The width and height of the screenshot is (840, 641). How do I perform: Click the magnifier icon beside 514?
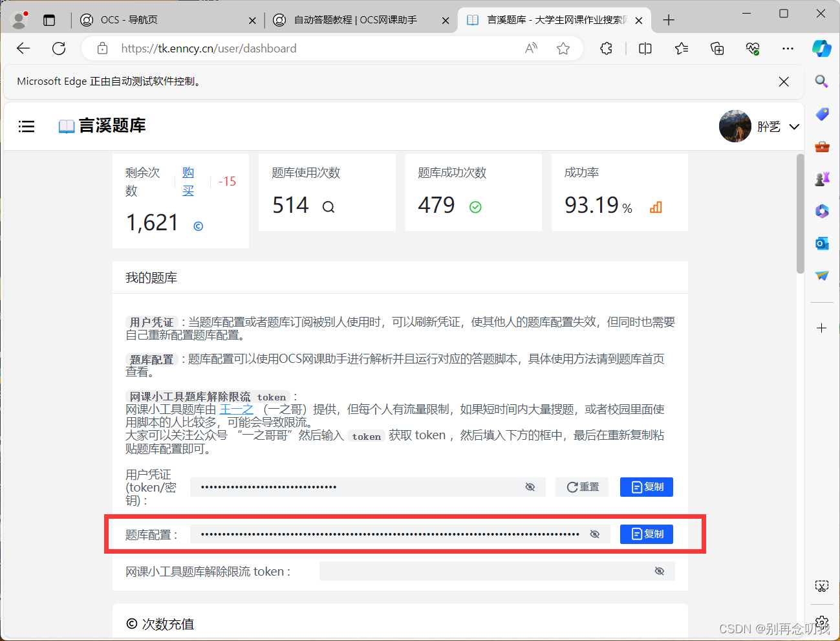328,207
